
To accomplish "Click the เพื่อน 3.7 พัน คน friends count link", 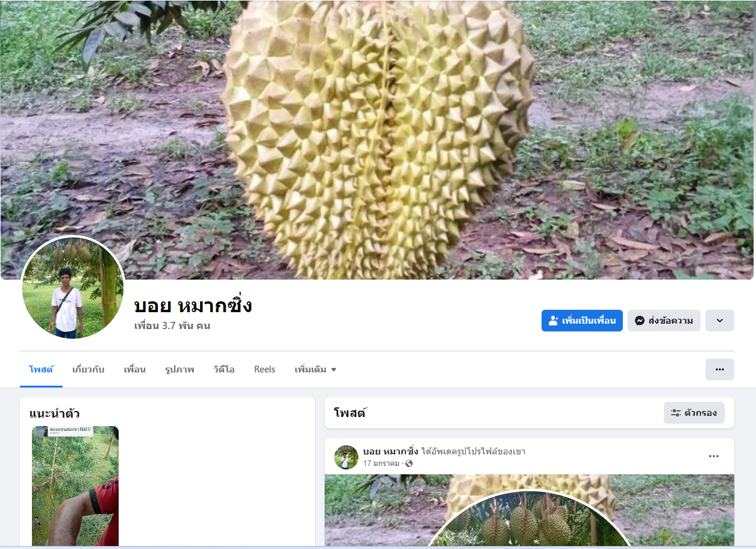I will click(172, 326).
